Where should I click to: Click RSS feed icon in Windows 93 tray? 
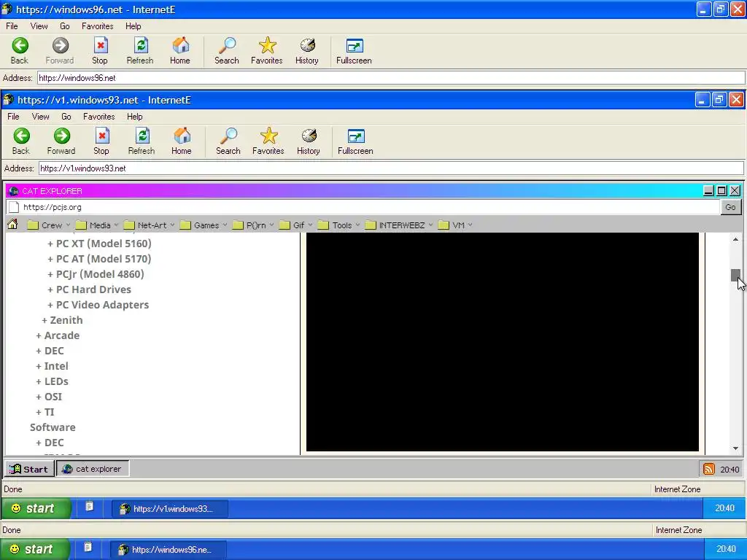709,469
